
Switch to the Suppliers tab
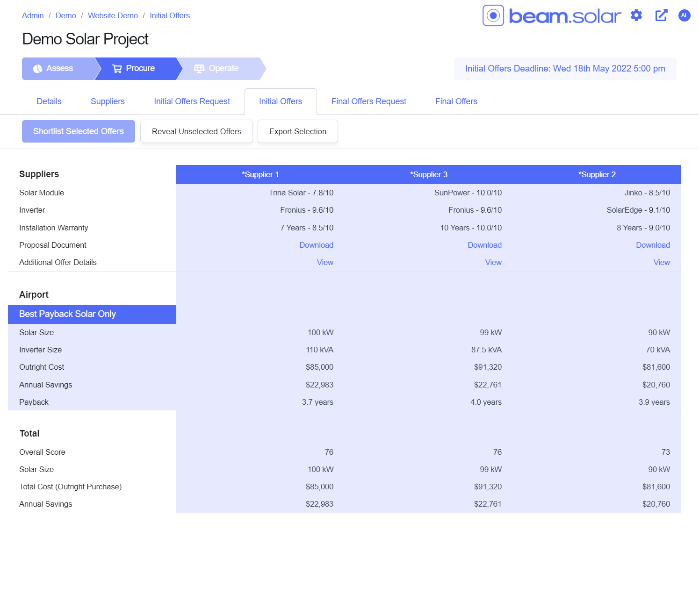tap(108, 101)
